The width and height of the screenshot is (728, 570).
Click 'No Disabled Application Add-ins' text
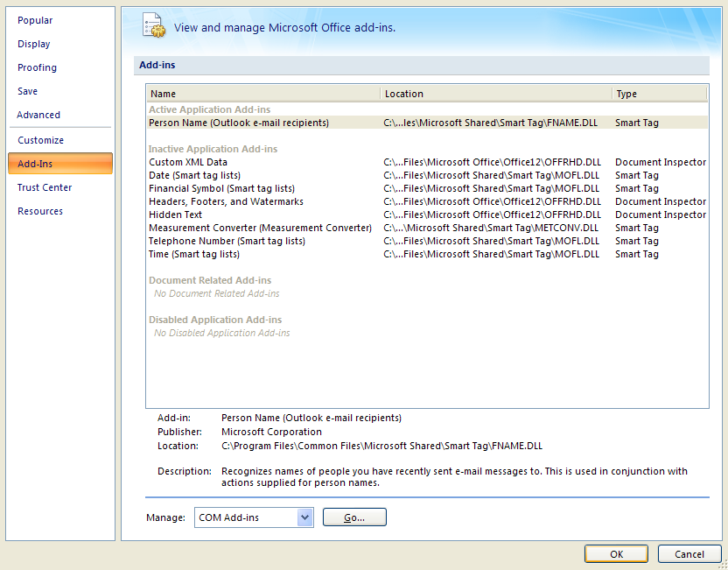222,333
